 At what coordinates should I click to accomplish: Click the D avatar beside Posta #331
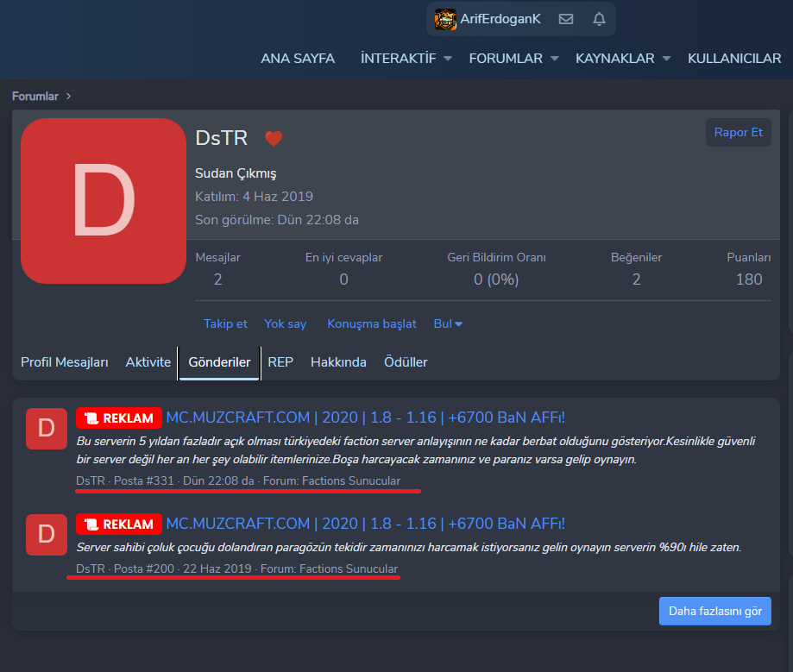pos(47,429)
